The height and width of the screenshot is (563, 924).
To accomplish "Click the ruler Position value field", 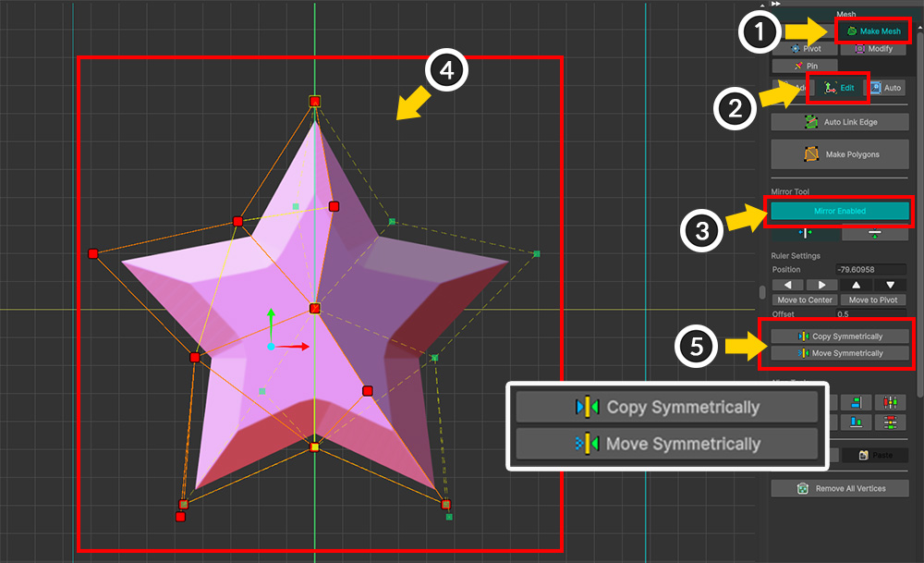I will [870, 269].
